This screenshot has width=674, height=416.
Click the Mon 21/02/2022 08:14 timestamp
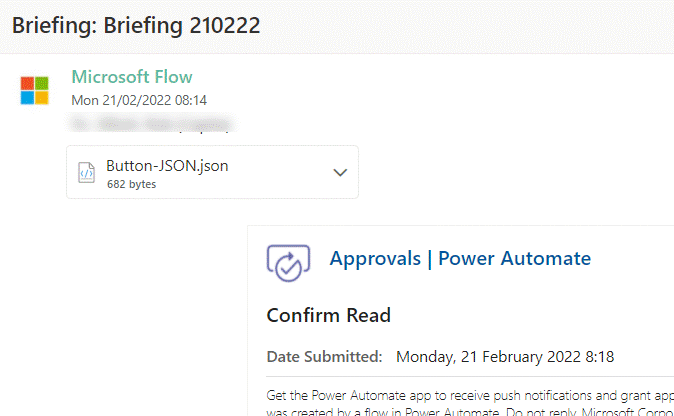pyautogui.click(x=139, y=100)
